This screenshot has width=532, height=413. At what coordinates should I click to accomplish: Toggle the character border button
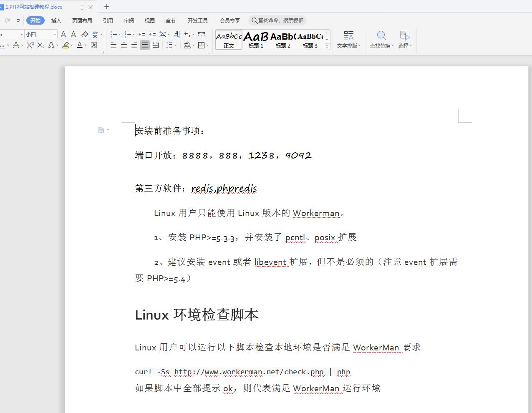94,45
